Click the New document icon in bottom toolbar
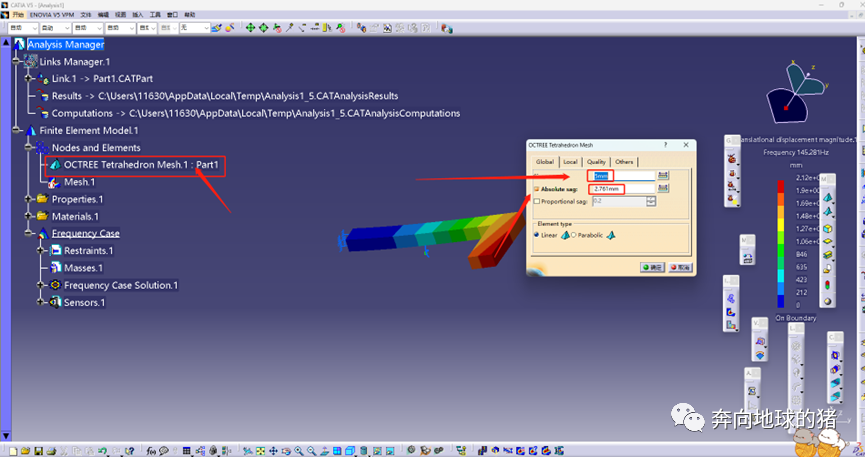 pos(13,451)
